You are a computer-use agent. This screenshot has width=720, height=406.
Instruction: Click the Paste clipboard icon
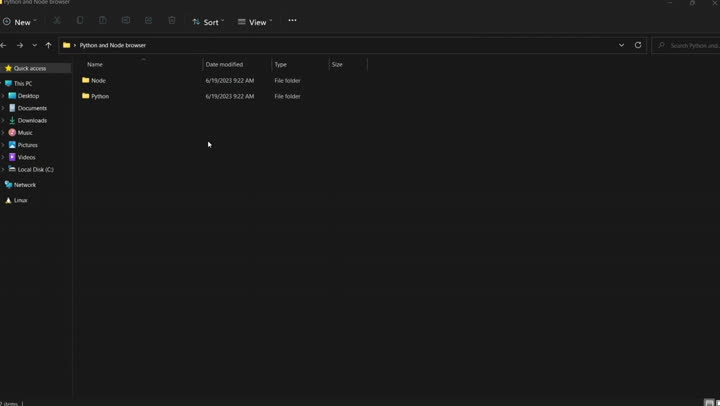point(103,21)
